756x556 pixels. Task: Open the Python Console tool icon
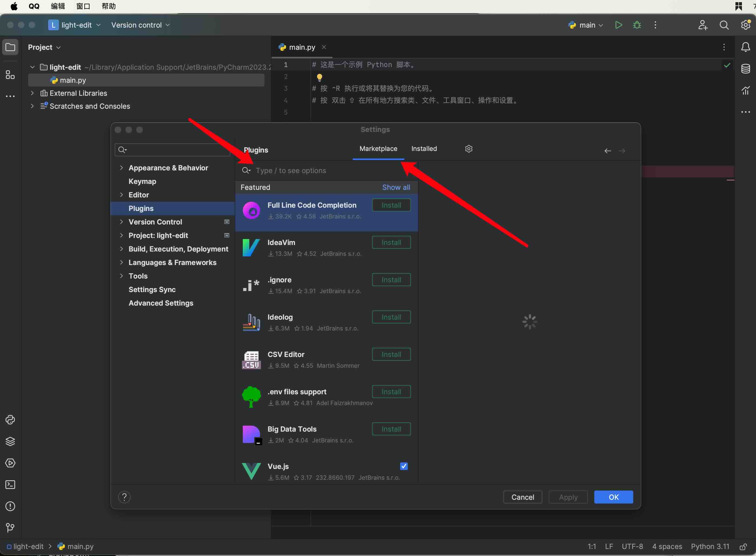[10, 420]
